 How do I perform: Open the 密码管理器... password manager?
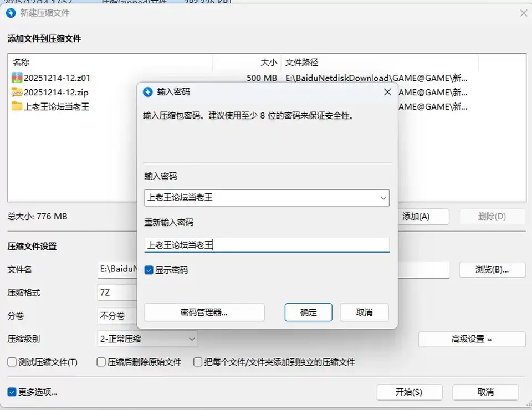pos(204,312)
